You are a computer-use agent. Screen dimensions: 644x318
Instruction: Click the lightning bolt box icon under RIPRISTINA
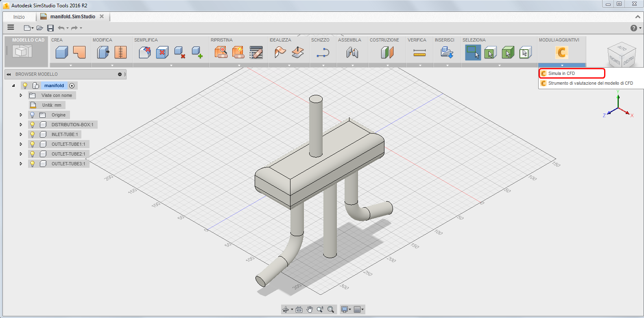238,53
